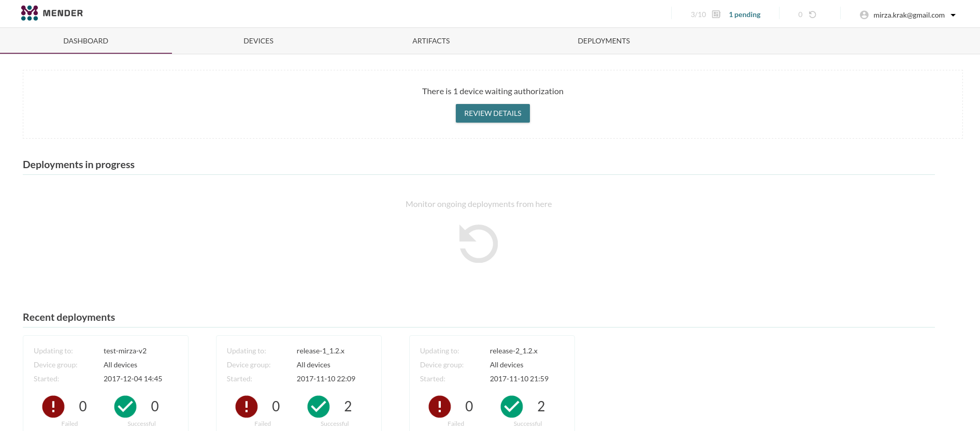This screenshot has height=431, width=980.
Task: Click the devices count chip icon
Action: pyautogui.click(x=716, y=14)
